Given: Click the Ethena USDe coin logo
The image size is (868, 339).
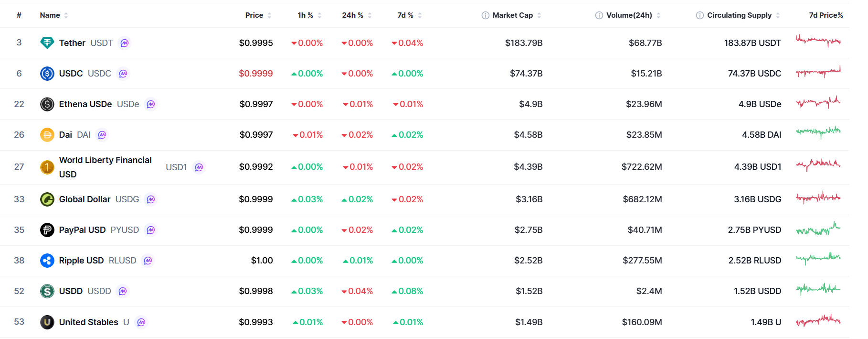Looking at the screenshot, I should [47, 104].
